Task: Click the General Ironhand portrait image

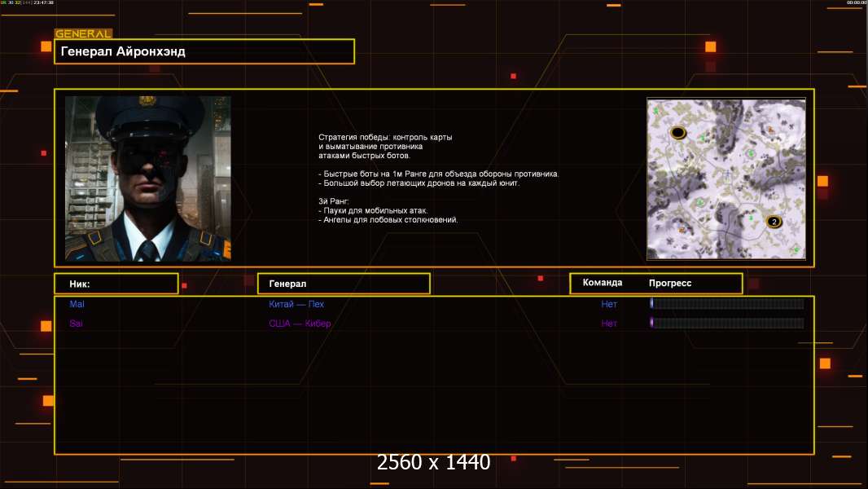Action: 147,178
